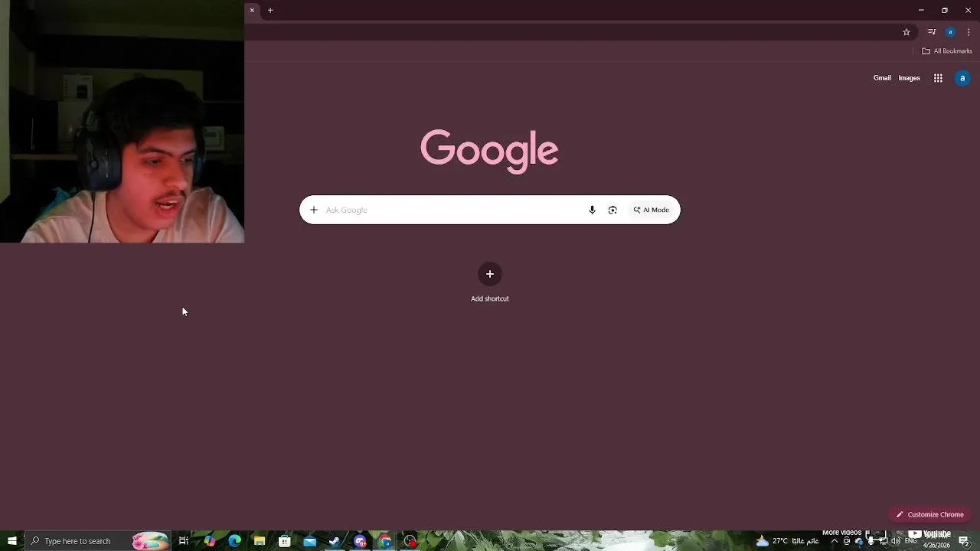Click the OneDrive cloud tray icon

(858, 541)
